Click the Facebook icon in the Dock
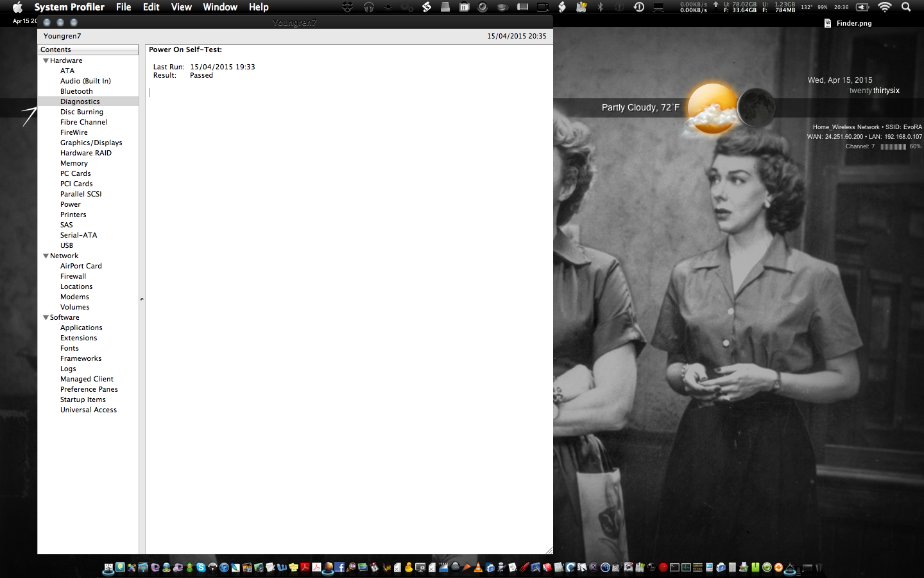924x578 pixels. pos(339,567)
